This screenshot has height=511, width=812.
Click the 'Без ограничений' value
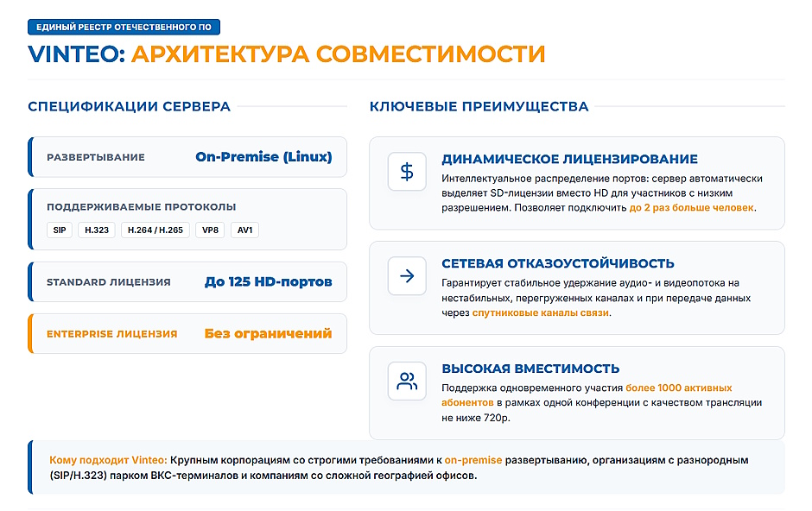pyautogui.click(x=269, y=333)
